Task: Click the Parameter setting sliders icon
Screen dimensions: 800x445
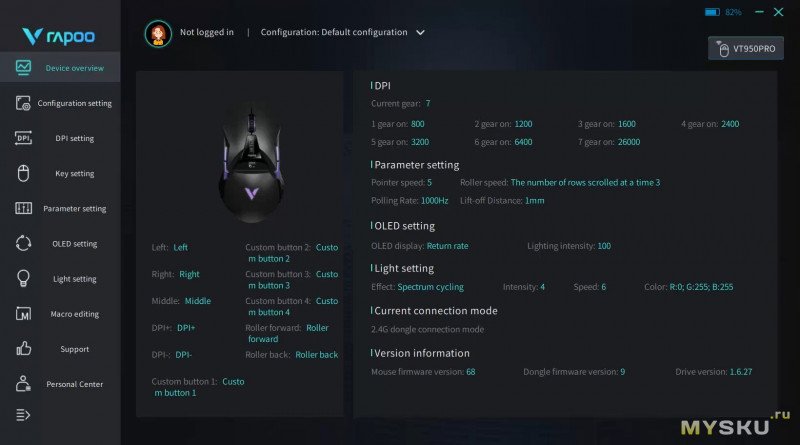Action: [x=24, y=208]
